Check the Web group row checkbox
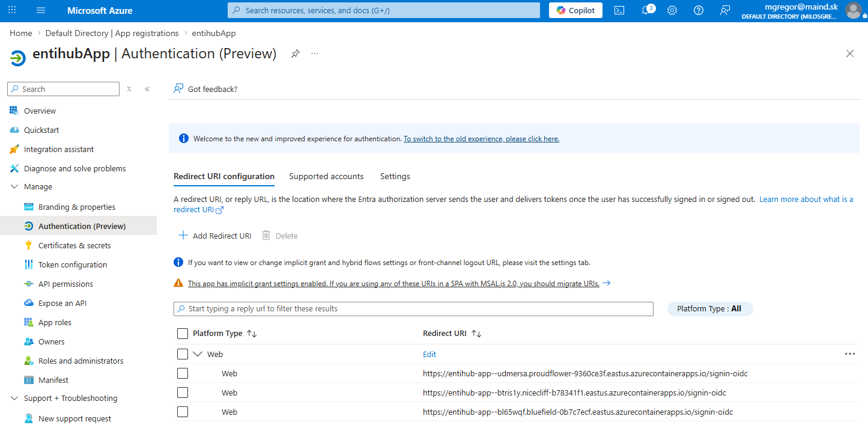 183,354
